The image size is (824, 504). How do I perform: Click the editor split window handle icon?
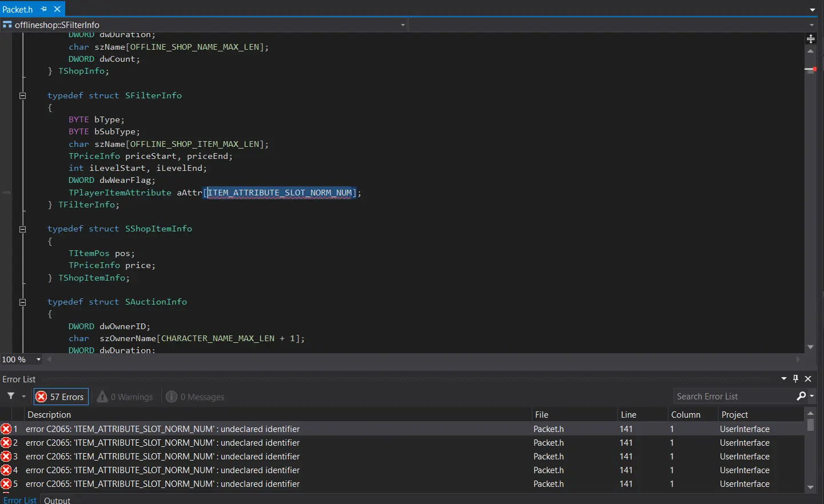[x=810, y=39]
